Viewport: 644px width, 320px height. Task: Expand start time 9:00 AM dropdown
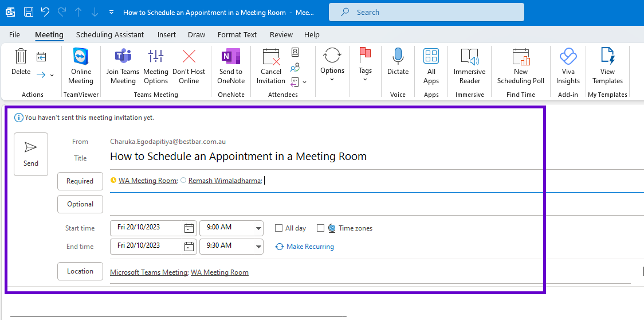click(259, 228)
